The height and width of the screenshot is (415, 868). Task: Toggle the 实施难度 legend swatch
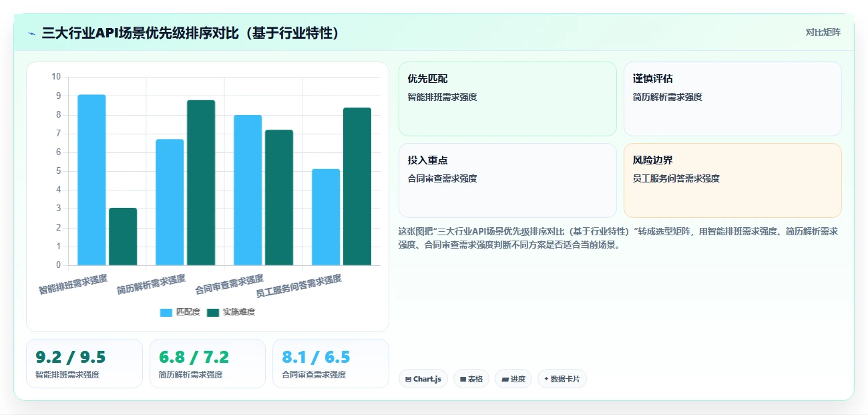click(213, 312)
